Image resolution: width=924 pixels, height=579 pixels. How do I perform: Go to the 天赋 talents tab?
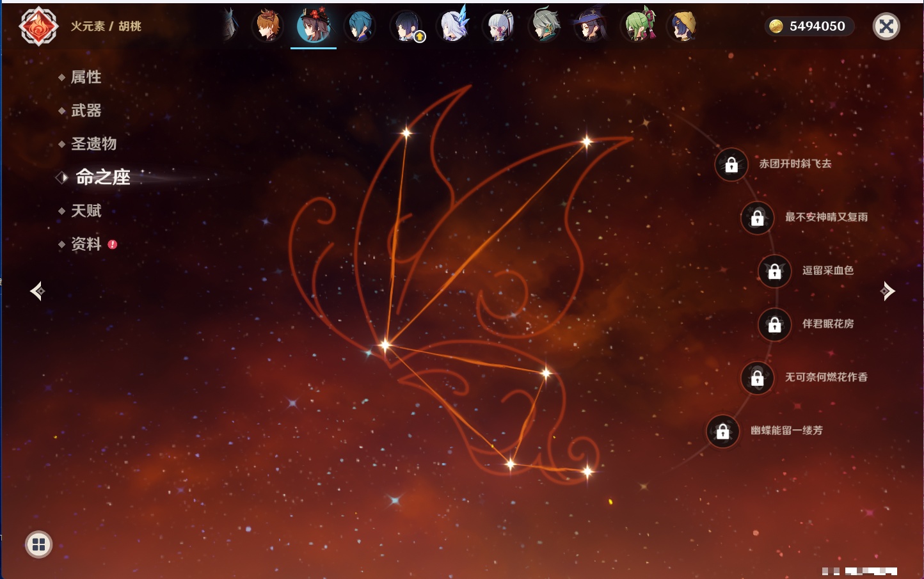point(86,210)
